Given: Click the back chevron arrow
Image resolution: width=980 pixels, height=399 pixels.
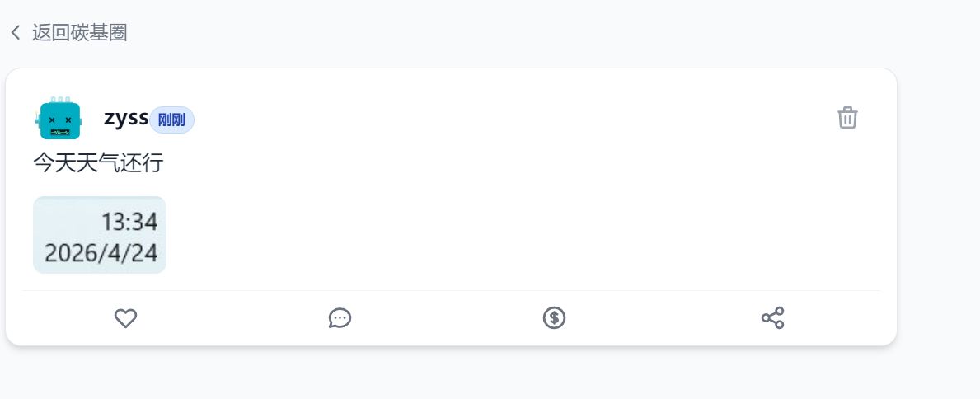Looking at the screenshot, I should pos(15,33).
